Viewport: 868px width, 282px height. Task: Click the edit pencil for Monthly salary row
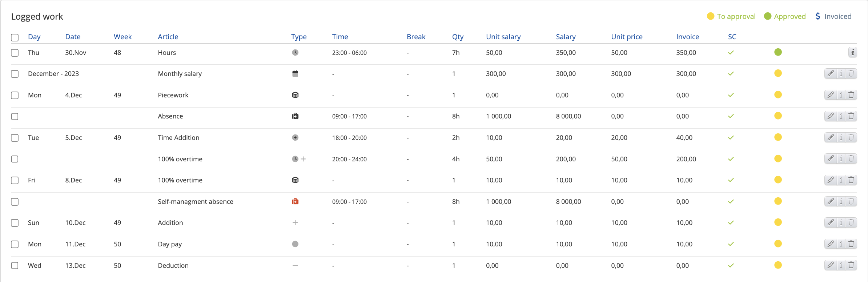[x=831, y=74]
